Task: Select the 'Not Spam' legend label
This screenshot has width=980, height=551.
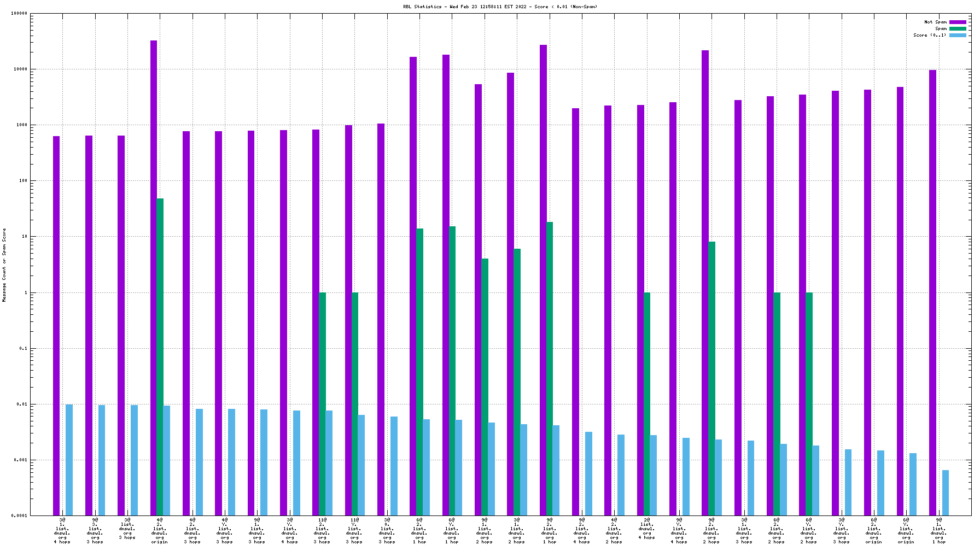Action: coord(935,22)
